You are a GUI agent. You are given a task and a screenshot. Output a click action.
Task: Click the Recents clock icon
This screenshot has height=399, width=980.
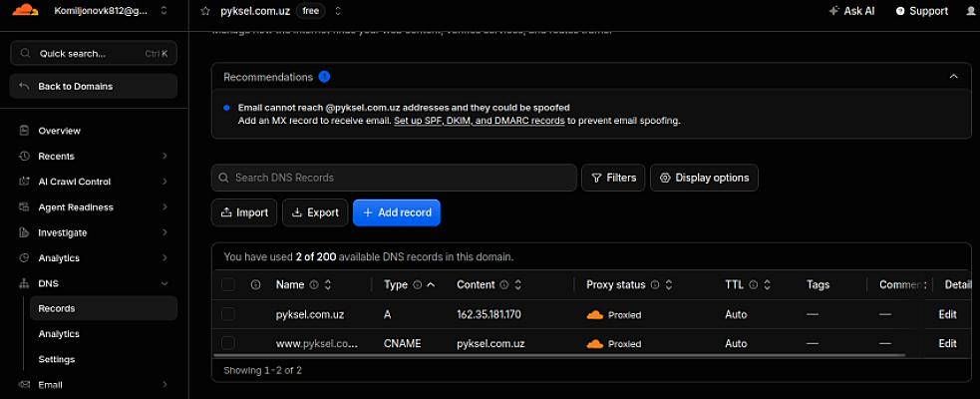[24, 156]
